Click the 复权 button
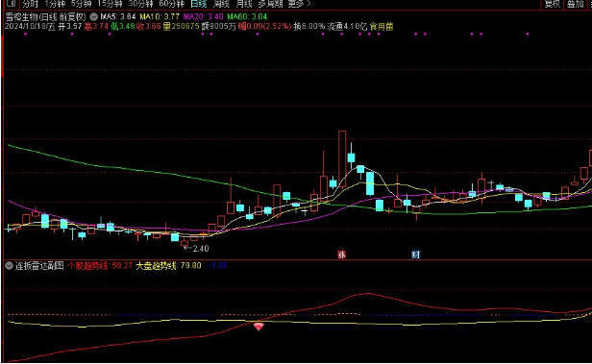Screen dimensions: 592x364 click(x=552, y=4)
